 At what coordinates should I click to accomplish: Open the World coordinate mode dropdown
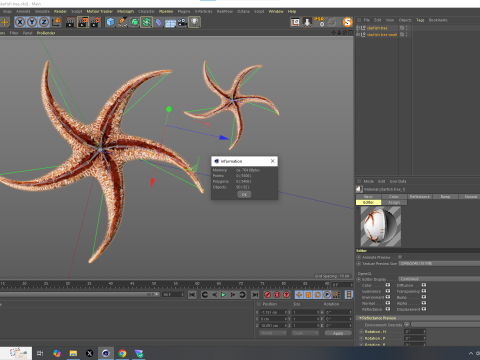(x=273, y=333)
